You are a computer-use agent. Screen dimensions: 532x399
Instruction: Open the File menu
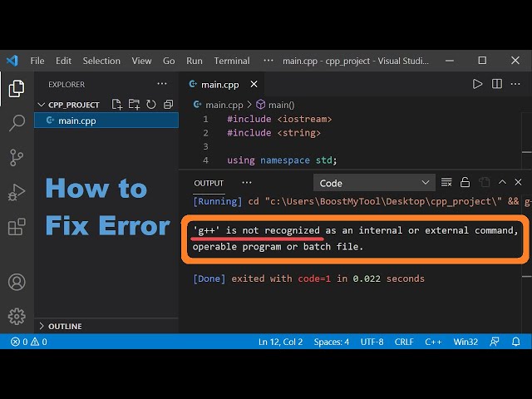pyautogui.click(x=37, y=61)
